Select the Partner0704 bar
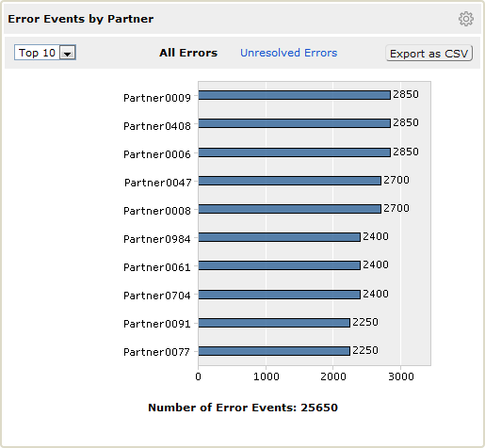Viewport: 485px width, 448px height. coord(280,295)
